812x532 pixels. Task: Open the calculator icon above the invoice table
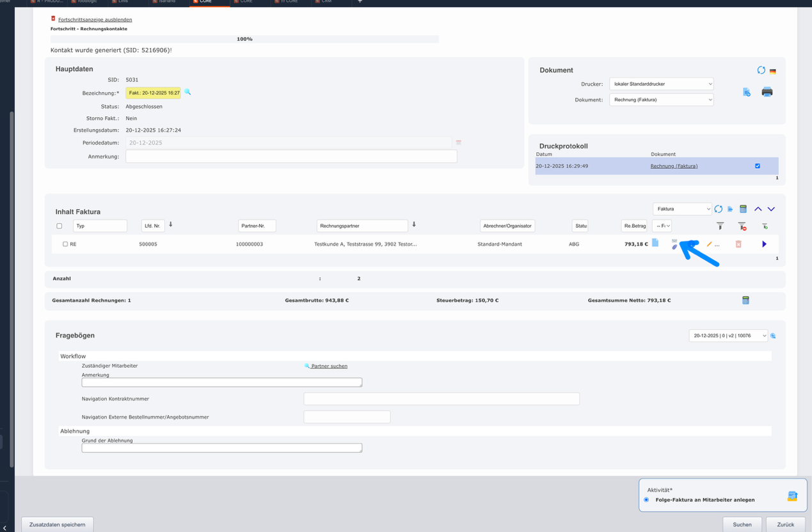coord(743,209)
